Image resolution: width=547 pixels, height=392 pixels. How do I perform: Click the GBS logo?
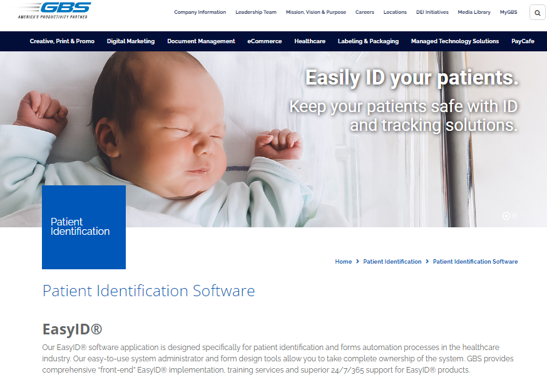tap(53, 11)
